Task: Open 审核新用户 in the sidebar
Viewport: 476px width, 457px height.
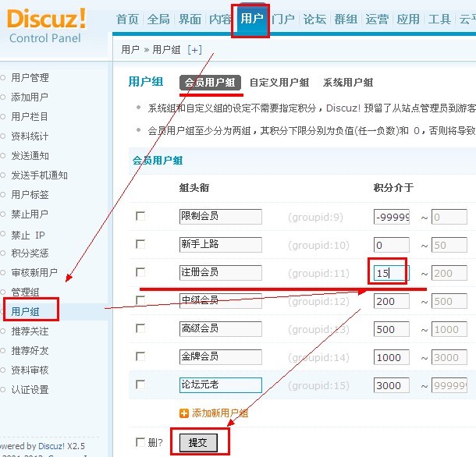Action: pyautogui.click(x=34, y=272)
